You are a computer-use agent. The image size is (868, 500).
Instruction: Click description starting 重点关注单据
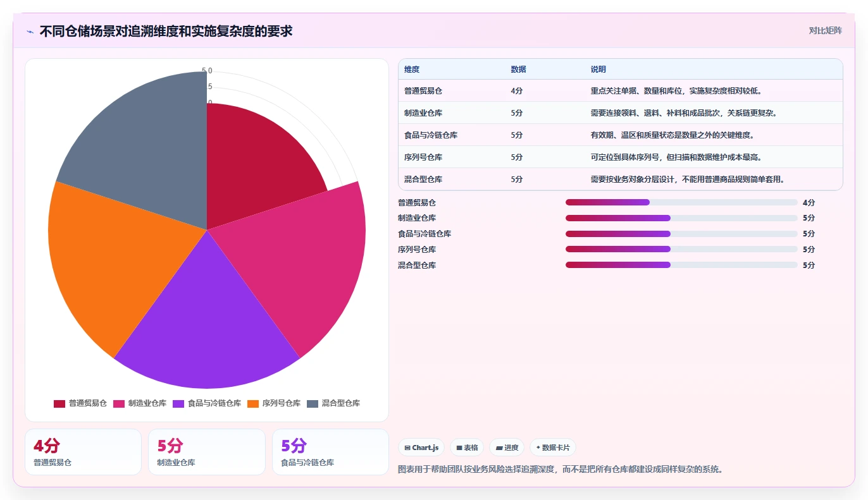[678, 91]
